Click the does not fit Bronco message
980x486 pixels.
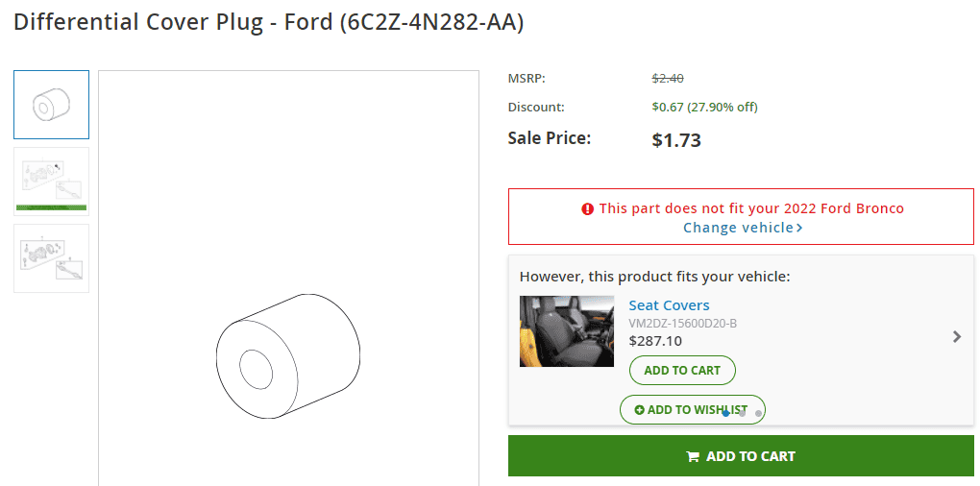pyautogui.click(x=751, y=208)
